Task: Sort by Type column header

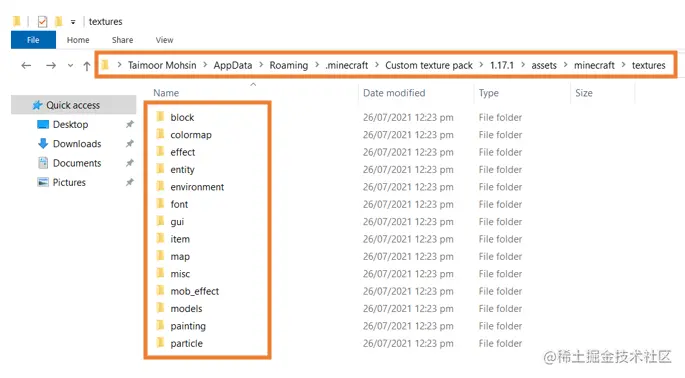Action: pyautogui.click(x=488, y=93)
